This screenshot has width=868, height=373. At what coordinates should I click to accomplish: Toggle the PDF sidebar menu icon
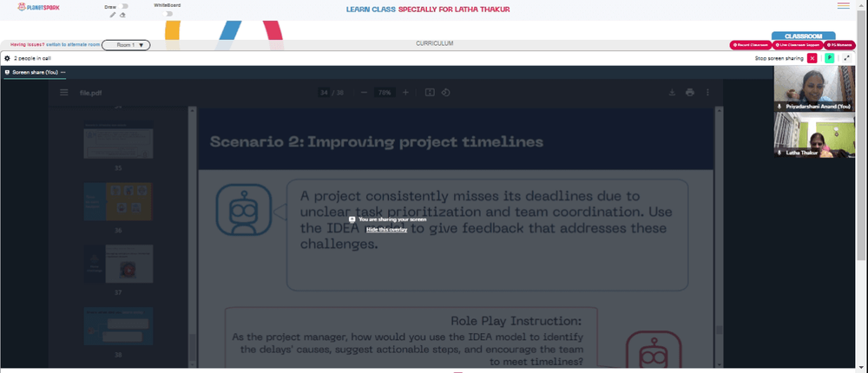pyautogui.click(x=64, y=93)
